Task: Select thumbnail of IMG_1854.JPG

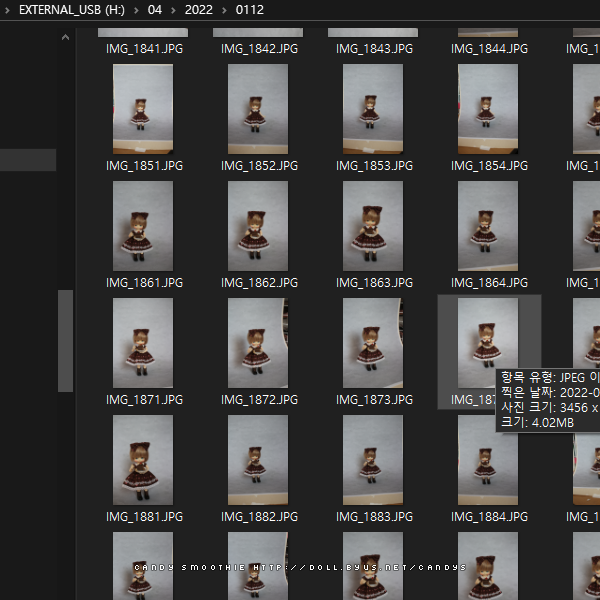Action: click(x=488, y=109)
